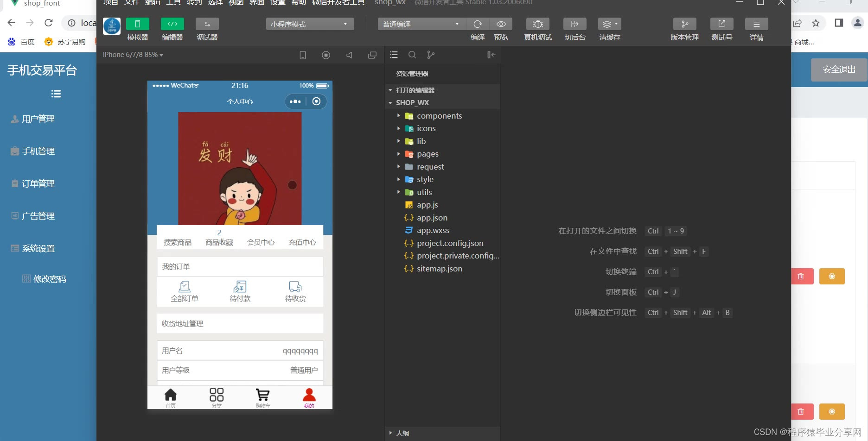Click the record circle icon in simulator bar
The width and height of the screenshot is (868, 441).
[326, 55]
